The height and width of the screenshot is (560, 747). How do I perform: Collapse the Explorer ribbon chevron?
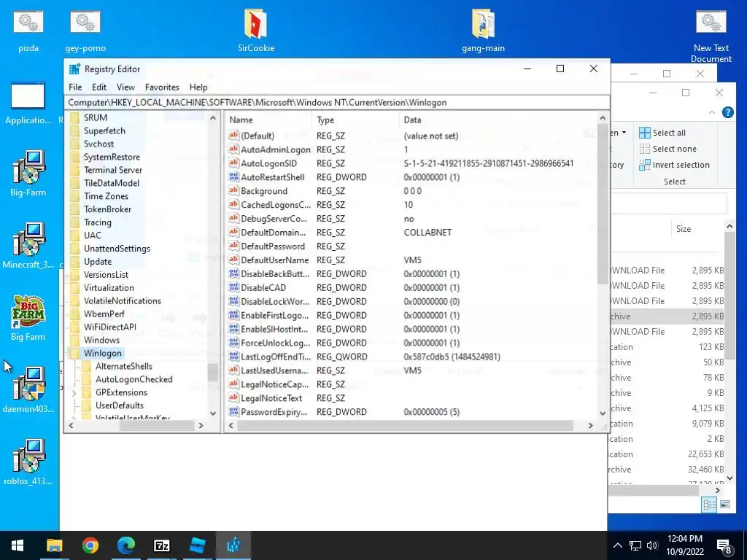coord(712,112)
